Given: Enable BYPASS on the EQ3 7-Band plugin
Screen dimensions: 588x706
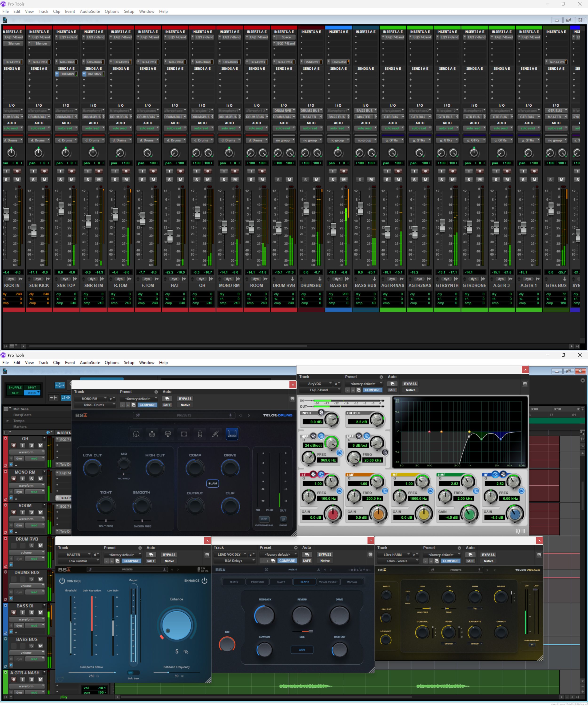Looking at the screenshot, I should (x=410, y=384).
